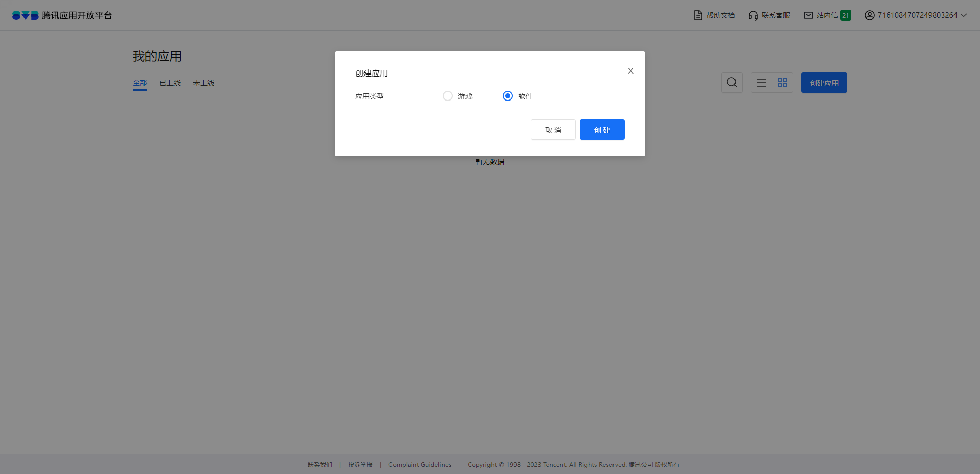
Task: Click the blue 创建 button
Action: click(x=602, y=130)
